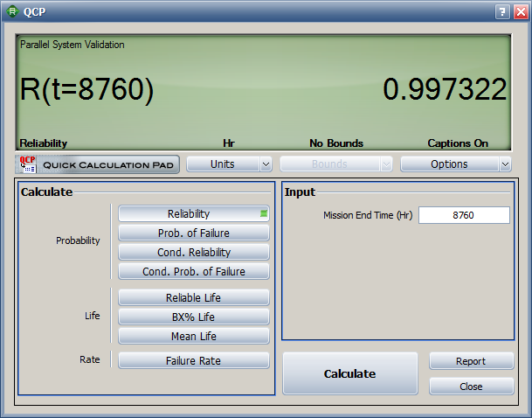
Task: Generate a Report
Action: pyautogui.click(x=471, y=361)
